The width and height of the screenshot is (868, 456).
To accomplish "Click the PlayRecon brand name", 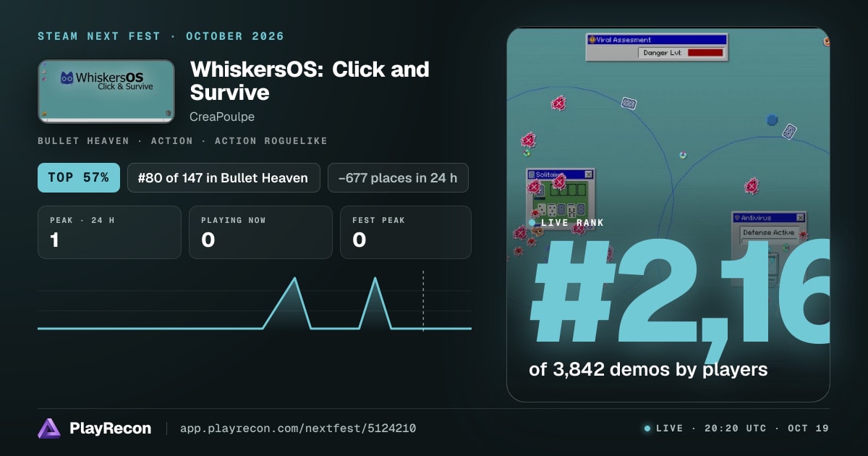I will 111,428.
